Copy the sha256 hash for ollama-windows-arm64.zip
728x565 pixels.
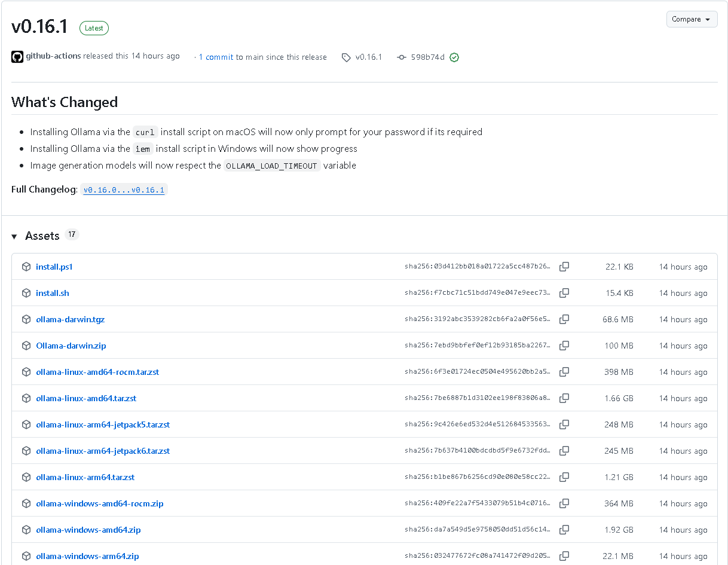point(564,556)
